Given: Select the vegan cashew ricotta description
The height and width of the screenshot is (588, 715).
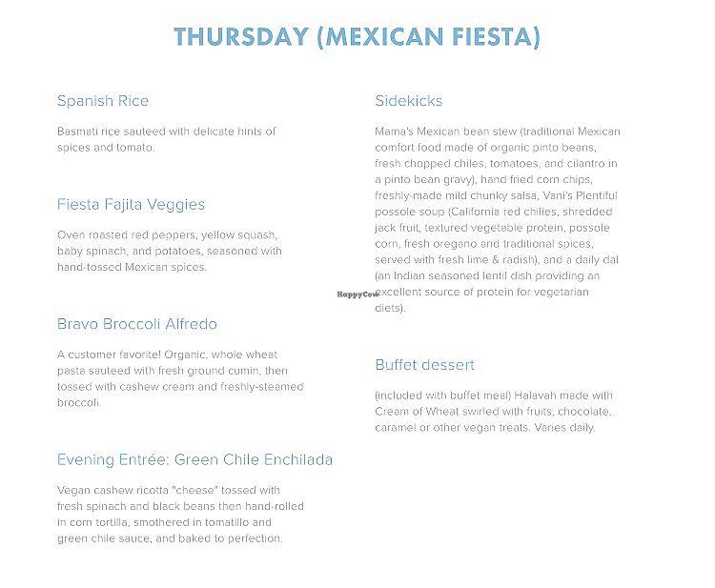Looking at the screenshot, I should [179, 514].
